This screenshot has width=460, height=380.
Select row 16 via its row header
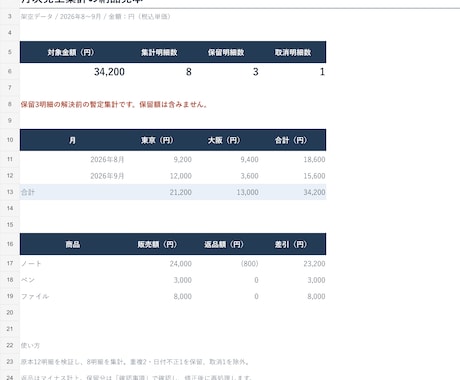click(10, 244)
